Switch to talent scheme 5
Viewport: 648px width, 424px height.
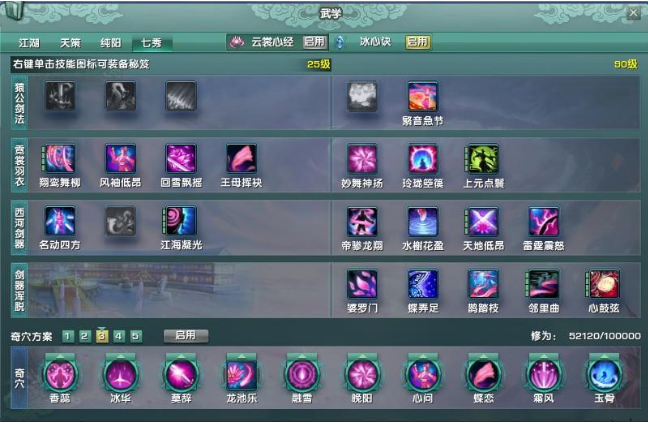pyautogui.click(x=135, y=336)
